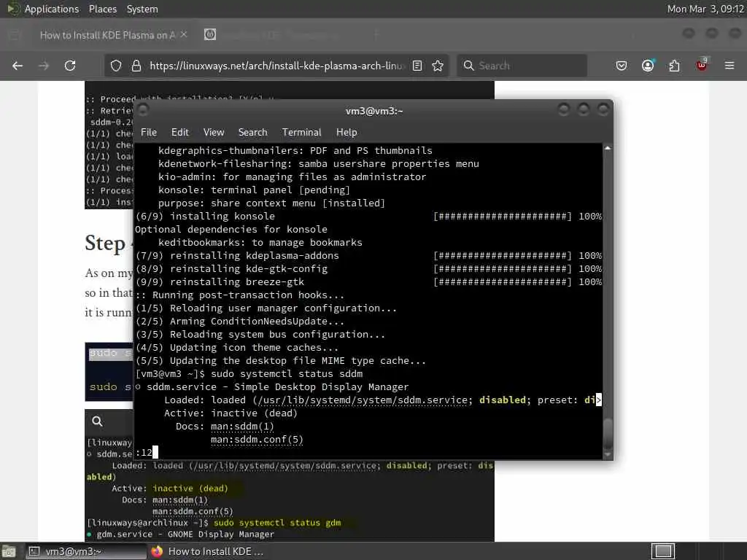747x560 pixels.
Task: Switch to How to Install KDE taskbar entry
Action: tap(206, 551)
